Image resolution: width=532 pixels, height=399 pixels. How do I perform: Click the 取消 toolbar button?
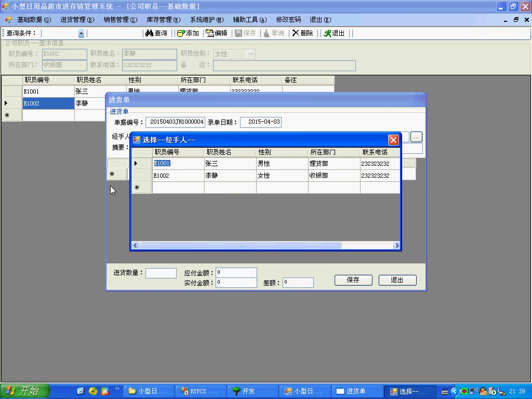[274, 33]
